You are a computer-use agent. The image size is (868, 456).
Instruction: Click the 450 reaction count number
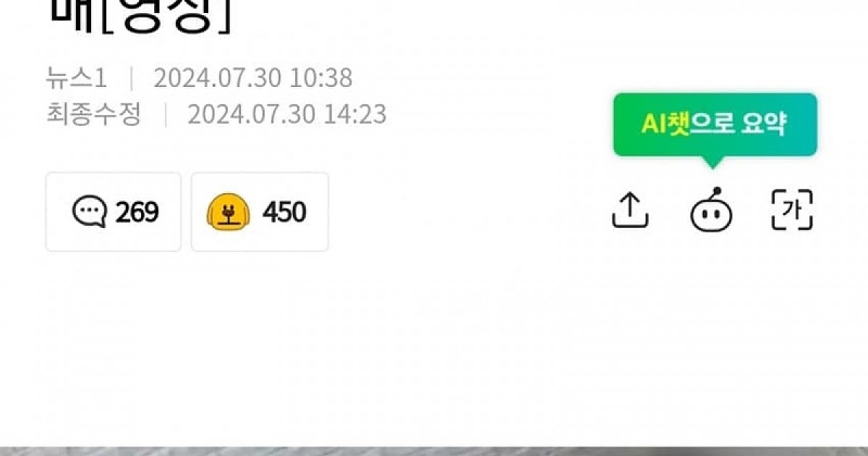284,212
